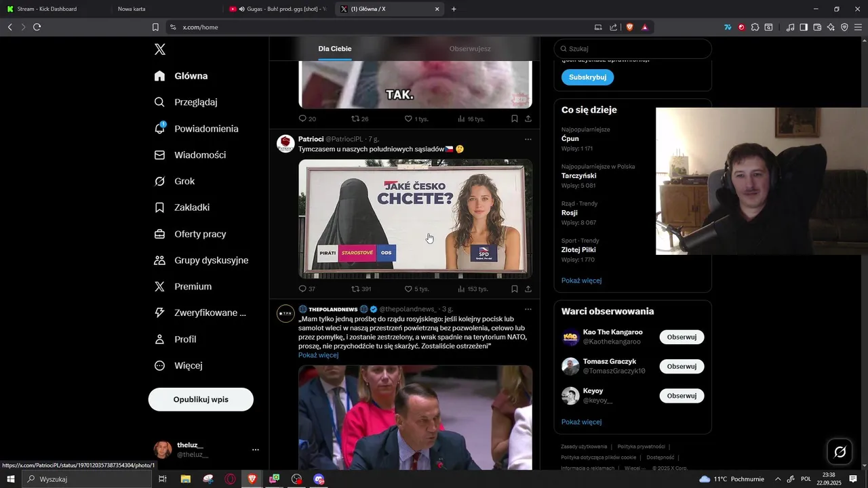Image resolution: width=868 pixels, height=488 pixels.
Task: Show more trends under Co się dzieje
Action: pos(581,281)
